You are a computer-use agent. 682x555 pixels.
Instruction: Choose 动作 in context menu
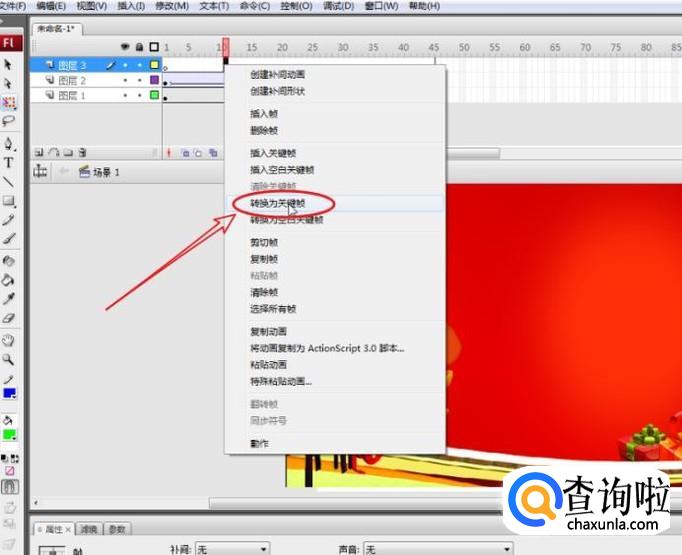pos(334,443)
